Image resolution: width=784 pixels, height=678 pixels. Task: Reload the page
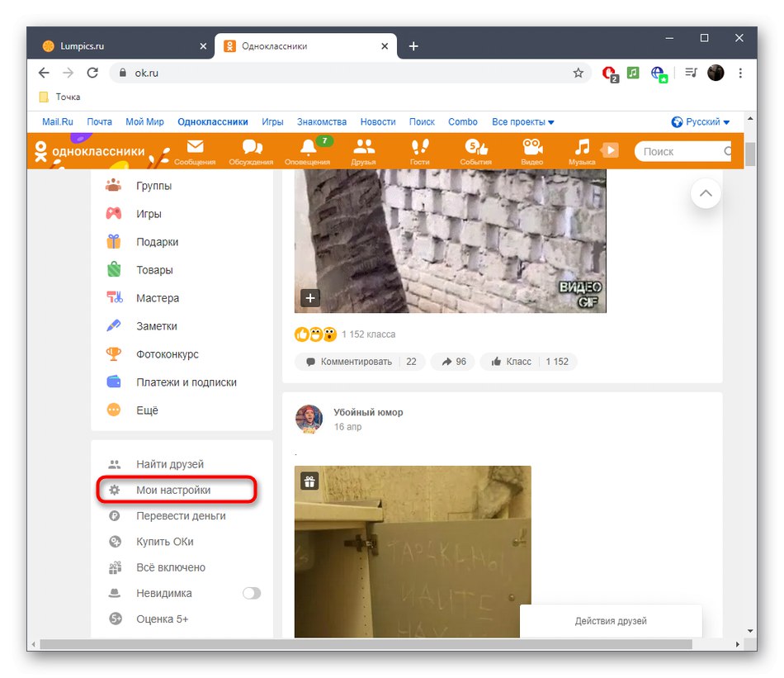(x=92, y=73)
